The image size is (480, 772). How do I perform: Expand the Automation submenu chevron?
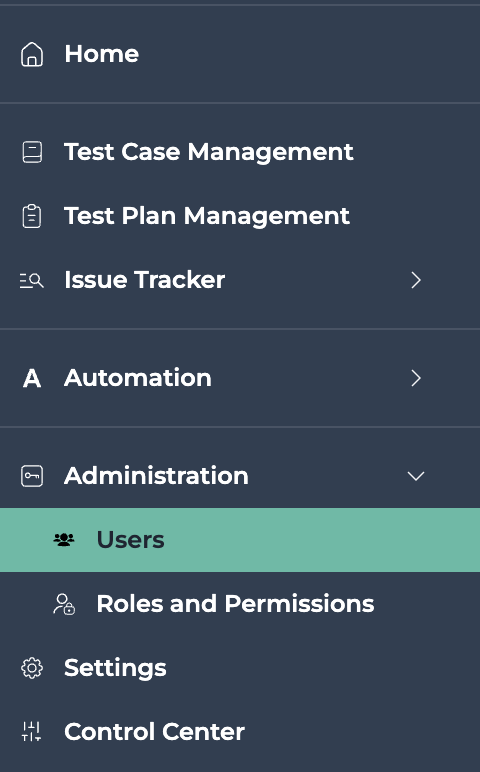(416, 378)
